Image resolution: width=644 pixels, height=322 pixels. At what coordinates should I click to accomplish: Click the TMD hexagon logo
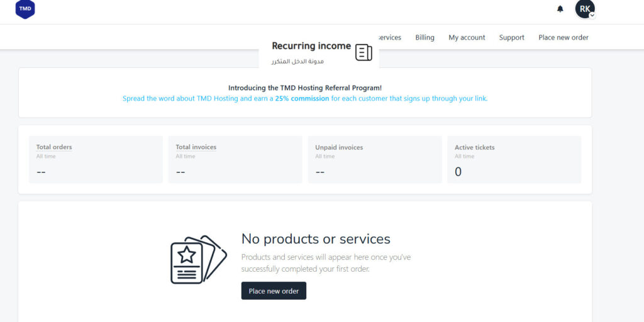point(25,9)
